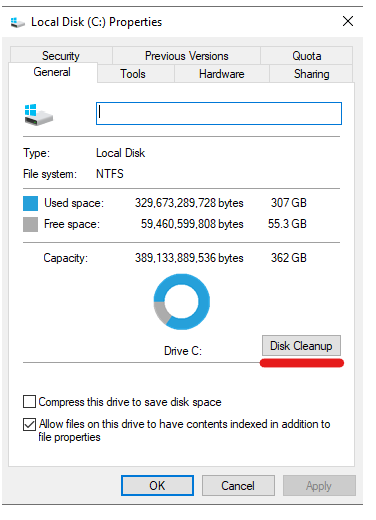Click the gray Free space color square

pyautogui.click(x=30, y=224)
